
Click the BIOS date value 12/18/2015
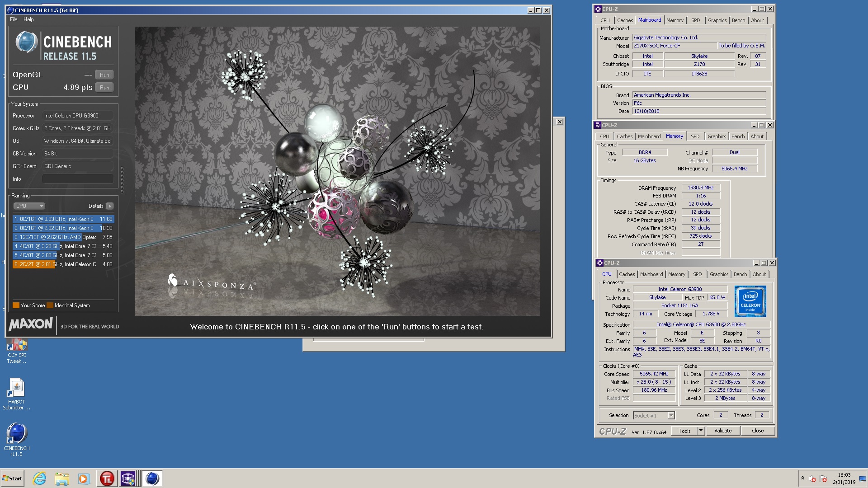tap(699, 111)
